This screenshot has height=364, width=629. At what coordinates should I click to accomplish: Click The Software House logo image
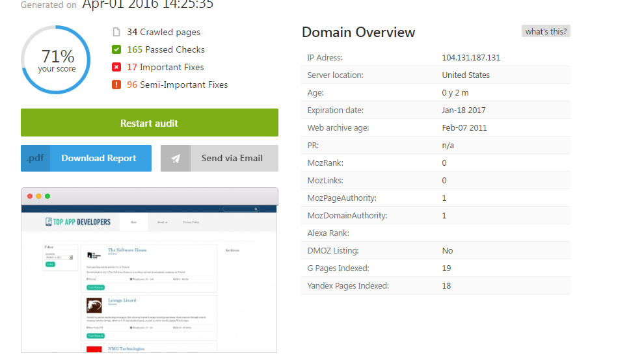click(95, 256)
